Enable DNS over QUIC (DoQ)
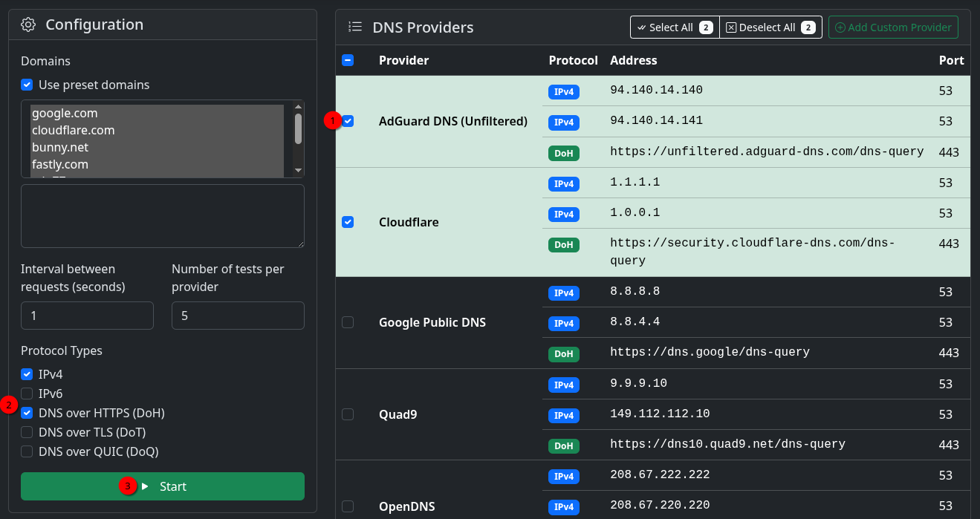980x519 pixels. 27,451
